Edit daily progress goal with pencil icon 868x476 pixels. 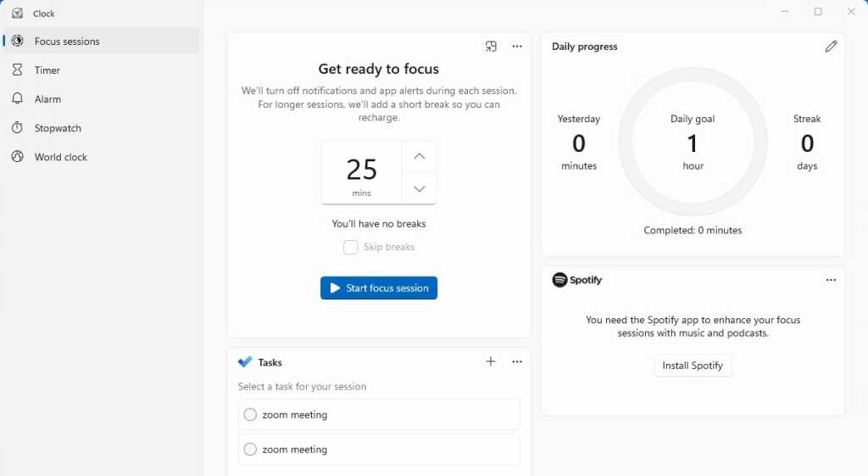pos(831,47)
